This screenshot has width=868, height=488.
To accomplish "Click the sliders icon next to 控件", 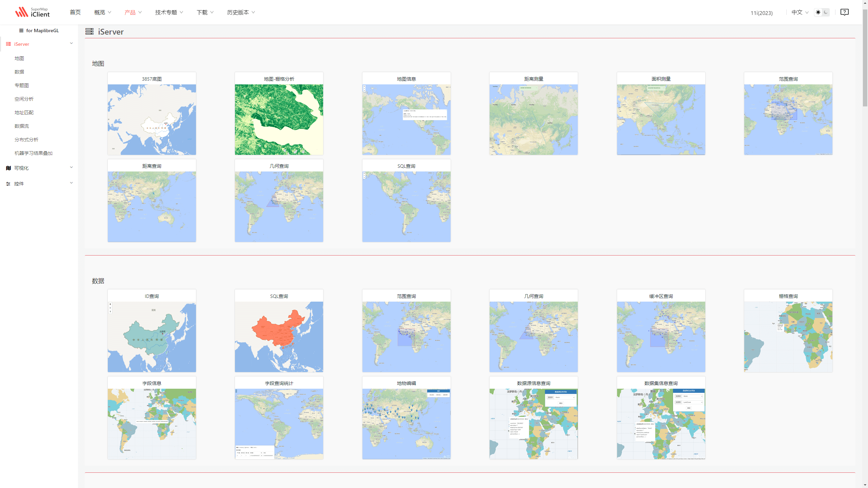I will 8,184.
